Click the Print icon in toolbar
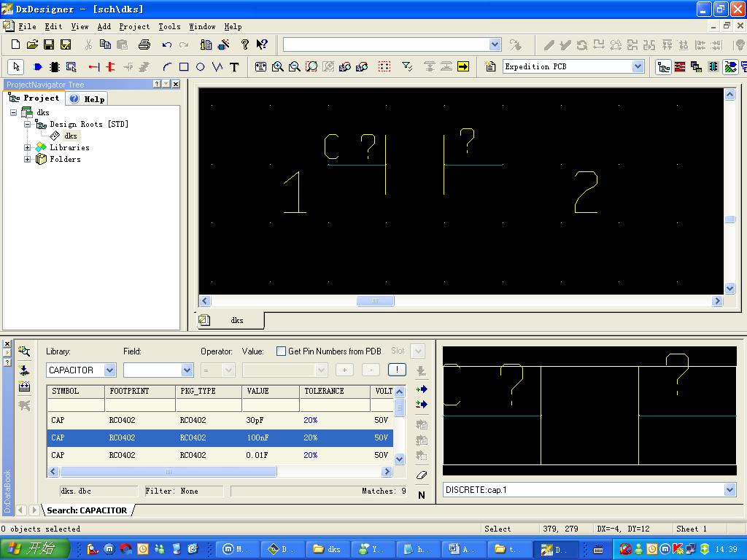 coord(144,45)
